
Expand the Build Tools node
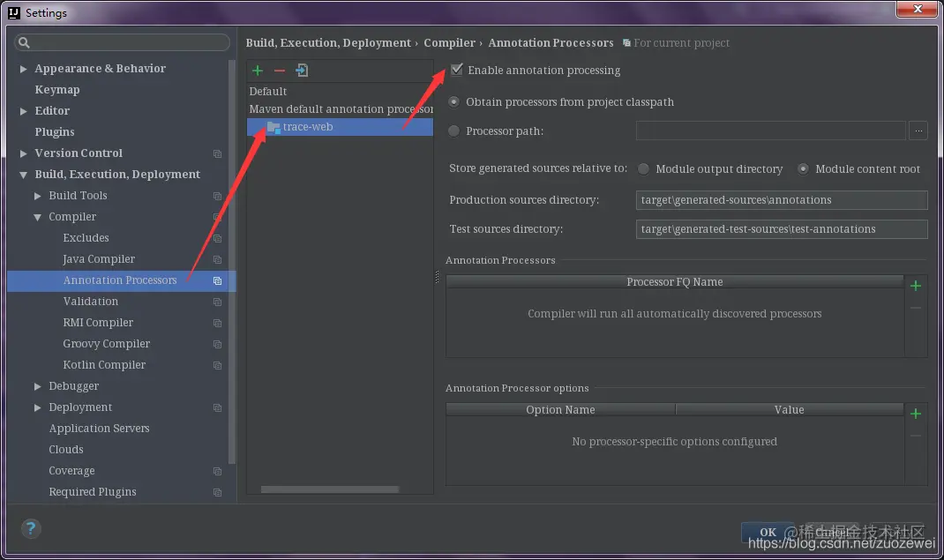[37, 196]
